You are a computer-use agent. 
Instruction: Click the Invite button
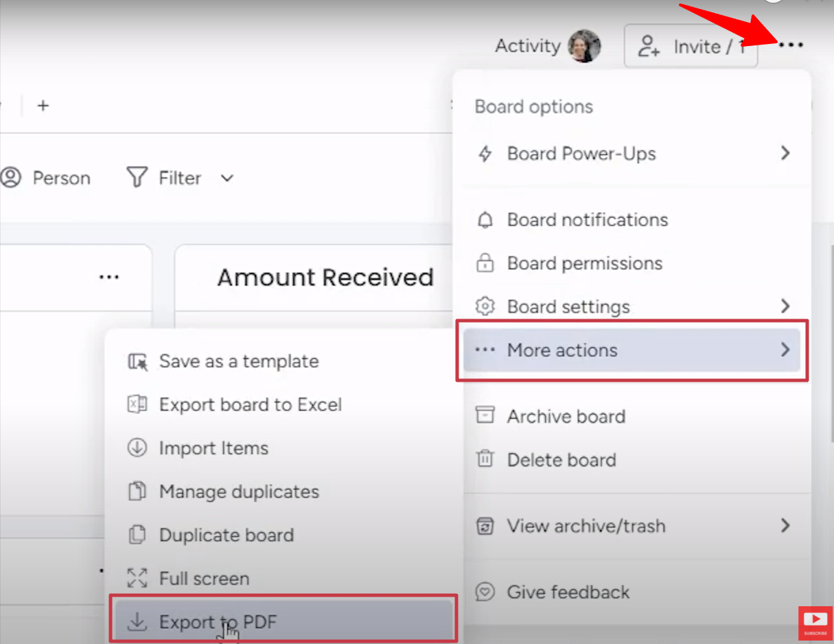coord(690,46)
